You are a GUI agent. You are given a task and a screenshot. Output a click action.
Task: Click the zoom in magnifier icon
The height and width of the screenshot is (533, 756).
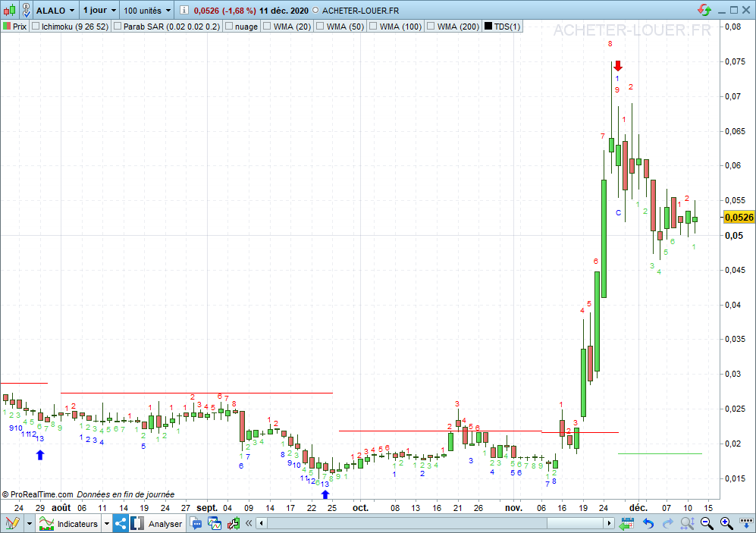726,523
